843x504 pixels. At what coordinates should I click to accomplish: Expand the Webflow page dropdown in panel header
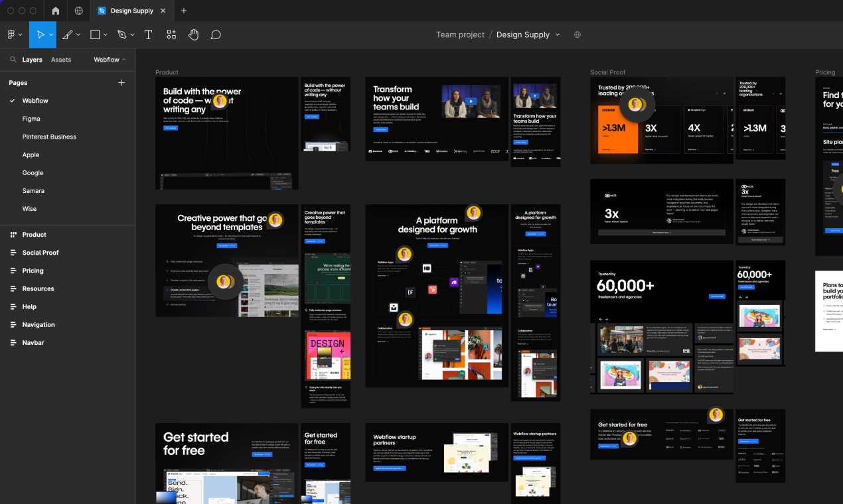point(110,60)
